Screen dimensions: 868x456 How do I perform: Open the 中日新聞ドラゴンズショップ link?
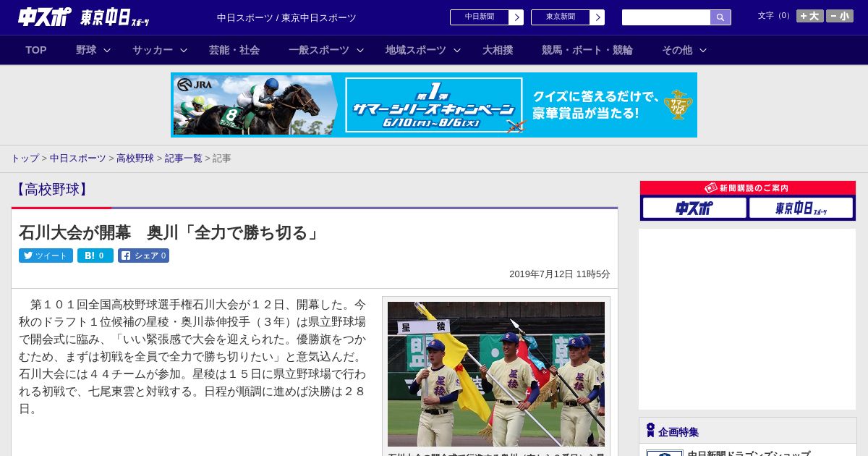(749, 454)
